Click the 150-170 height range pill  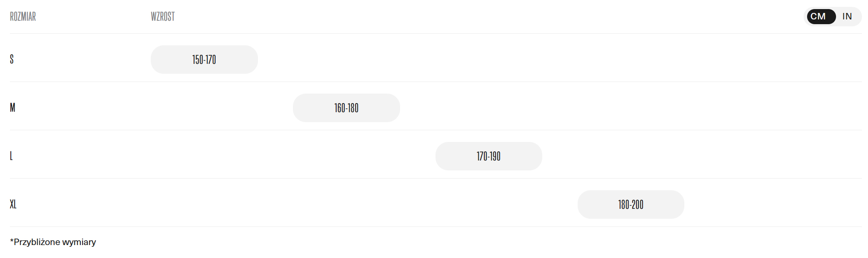[x=204, y=60]
